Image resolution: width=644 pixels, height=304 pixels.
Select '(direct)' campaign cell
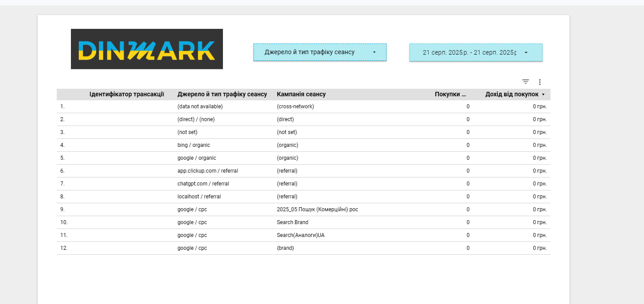[285, 119]
